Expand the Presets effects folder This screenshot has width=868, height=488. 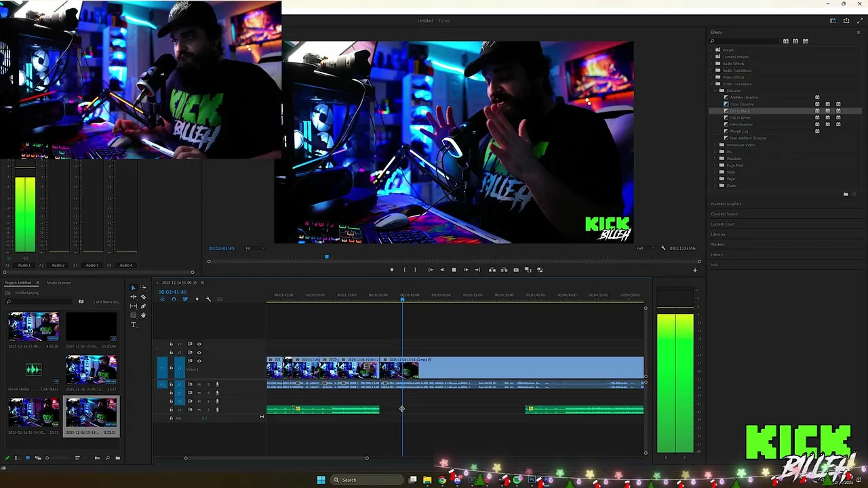(711, 50)
